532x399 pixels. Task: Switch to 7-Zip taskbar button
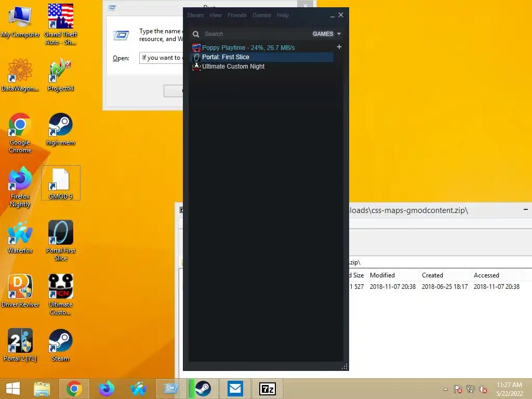[268, 389]
